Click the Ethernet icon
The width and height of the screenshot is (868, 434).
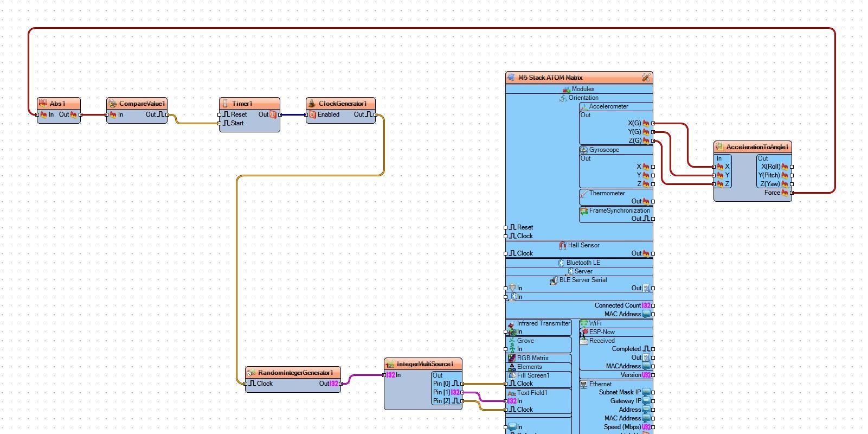584,384
